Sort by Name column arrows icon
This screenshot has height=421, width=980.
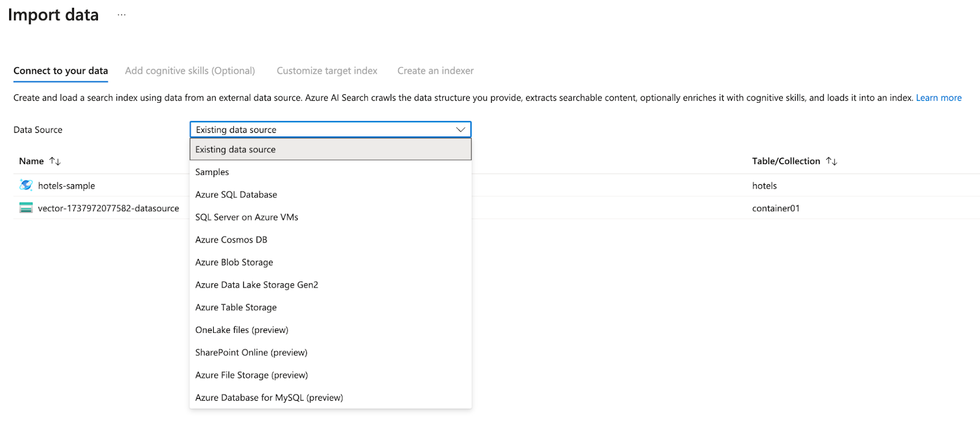point(55,161)
